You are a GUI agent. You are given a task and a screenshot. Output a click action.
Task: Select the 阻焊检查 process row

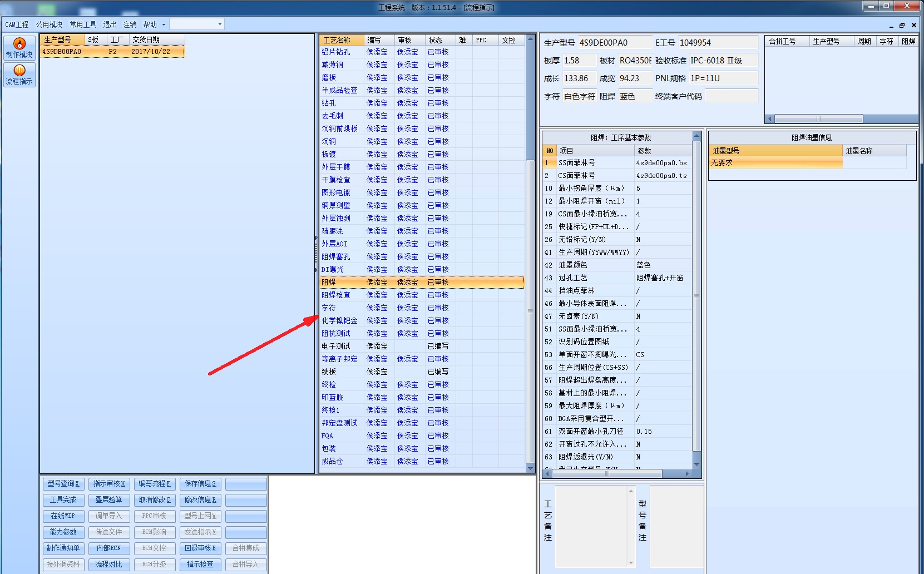point(422,295)
